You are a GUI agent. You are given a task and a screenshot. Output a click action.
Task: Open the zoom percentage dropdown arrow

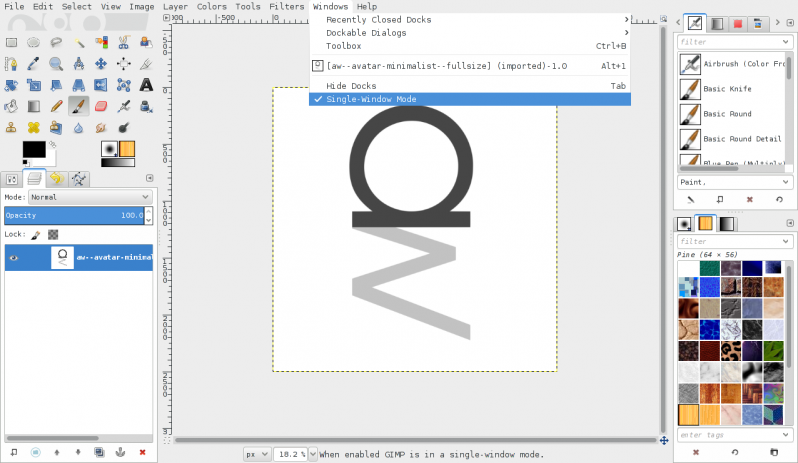click(313, 454)
